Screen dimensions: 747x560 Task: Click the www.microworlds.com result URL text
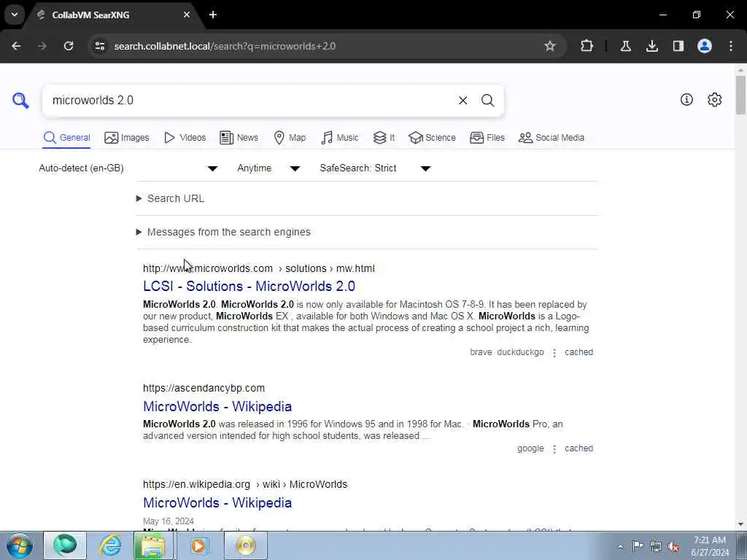click(259, 268)
